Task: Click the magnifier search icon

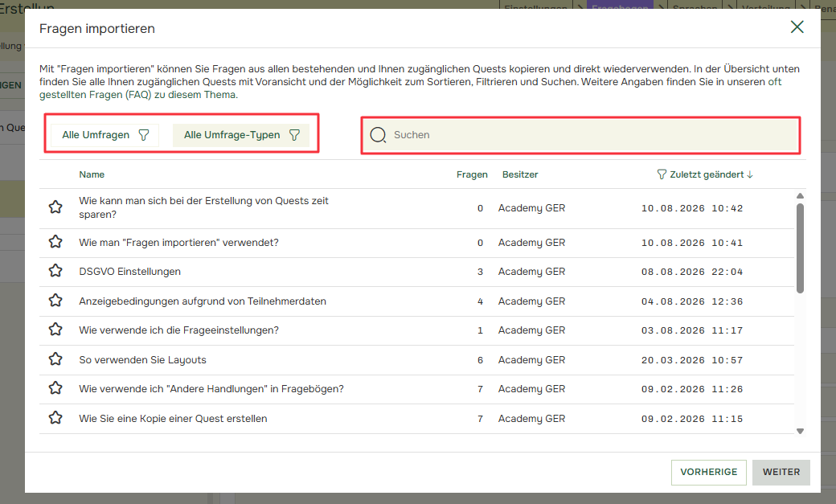Action: point(378,135)
